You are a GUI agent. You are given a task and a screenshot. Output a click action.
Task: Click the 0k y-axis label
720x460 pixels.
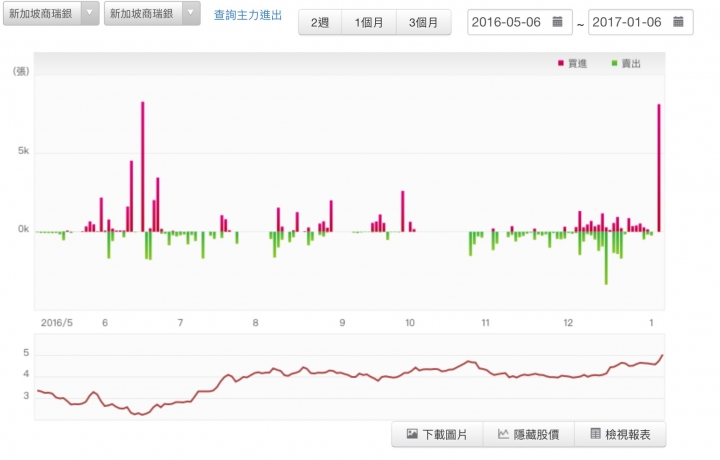23,229
